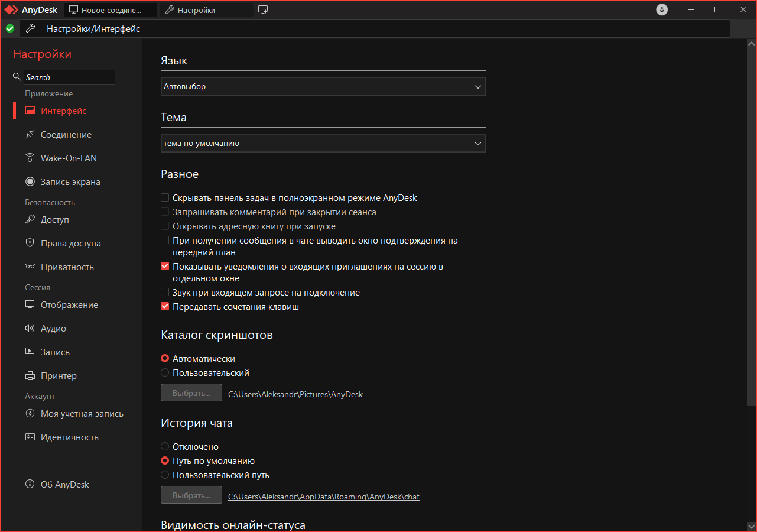Open the Wake-On-LAN settings icon
The height and width of the screenshot is (532, 757).
[x=30, y=158]
